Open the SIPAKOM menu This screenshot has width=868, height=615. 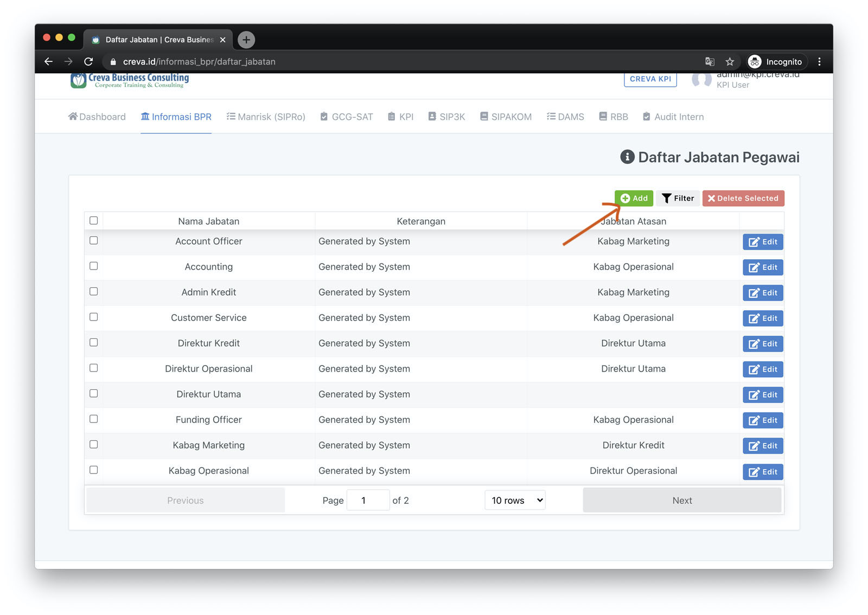(x=506, y=117)
